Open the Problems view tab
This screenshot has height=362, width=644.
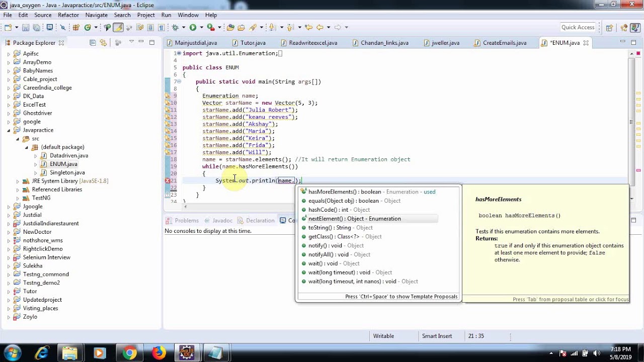(182, 220)
